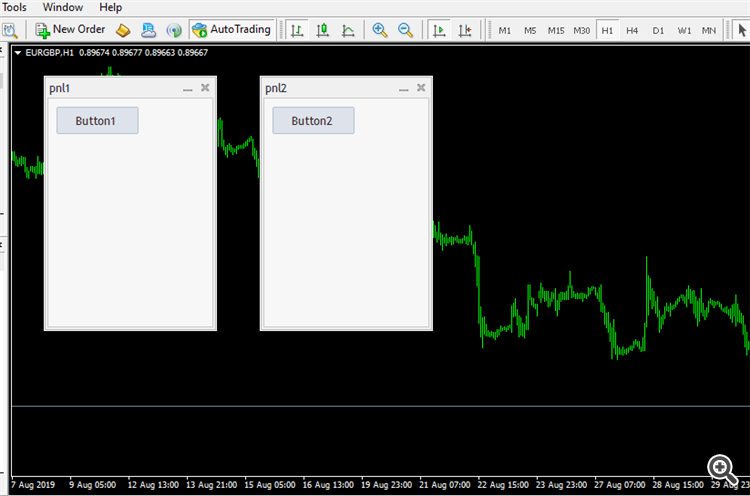This screenshot has width=750, height=496.
Task: Open the Help menu
Action: point(110,7)
